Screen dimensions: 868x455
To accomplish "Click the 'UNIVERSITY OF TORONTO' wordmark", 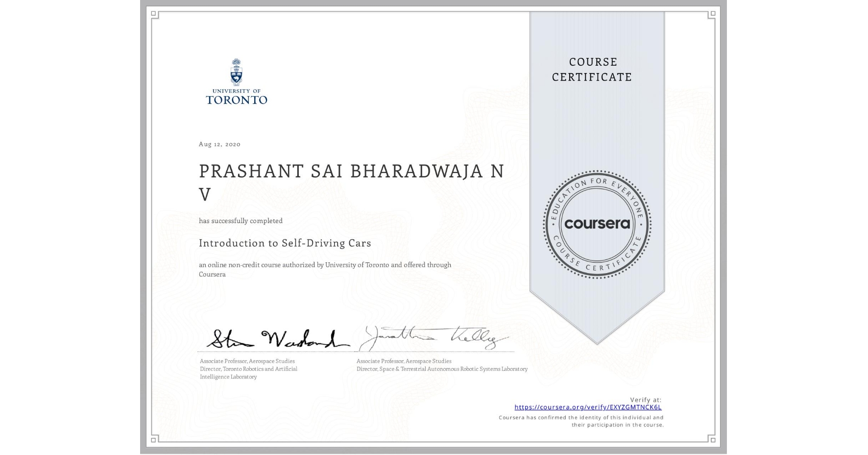I will coord(237,96).
